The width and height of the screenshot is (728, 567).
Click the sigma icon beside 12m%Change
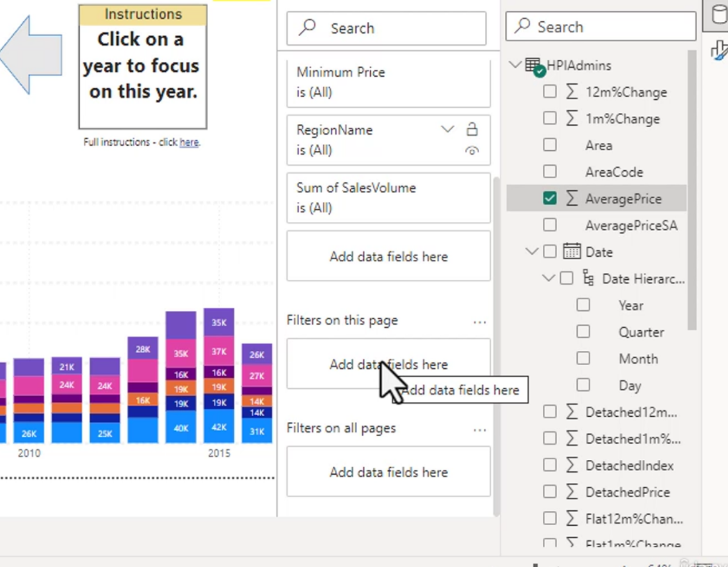pos(572,91)
